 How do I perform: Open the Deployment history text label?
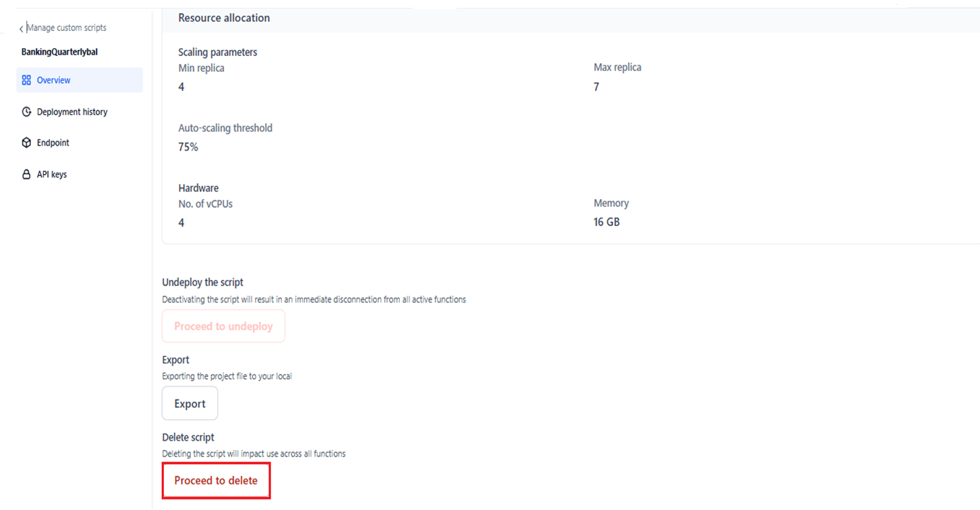[72, 112]
